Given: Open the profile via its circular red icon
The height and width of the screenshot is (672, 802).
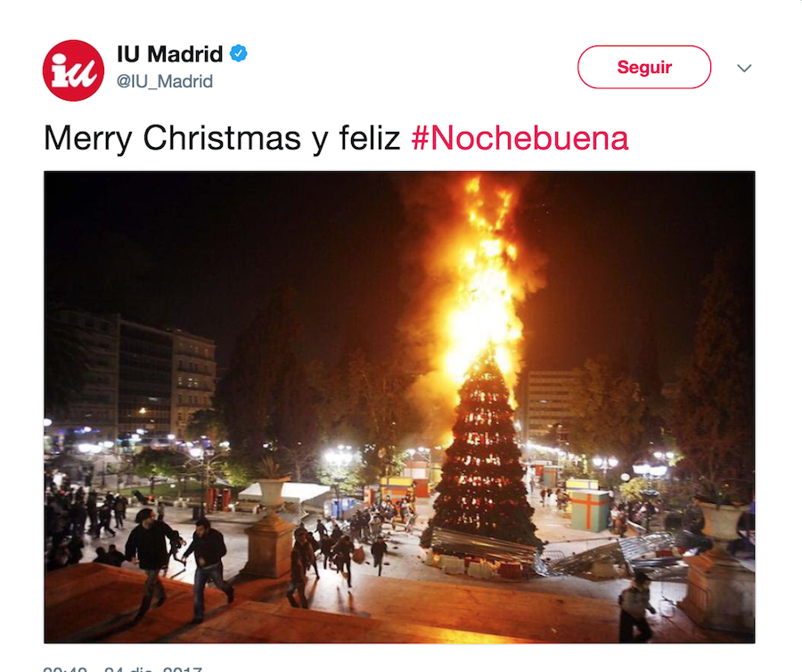Looking at the screenshot, I should [73, 70].
